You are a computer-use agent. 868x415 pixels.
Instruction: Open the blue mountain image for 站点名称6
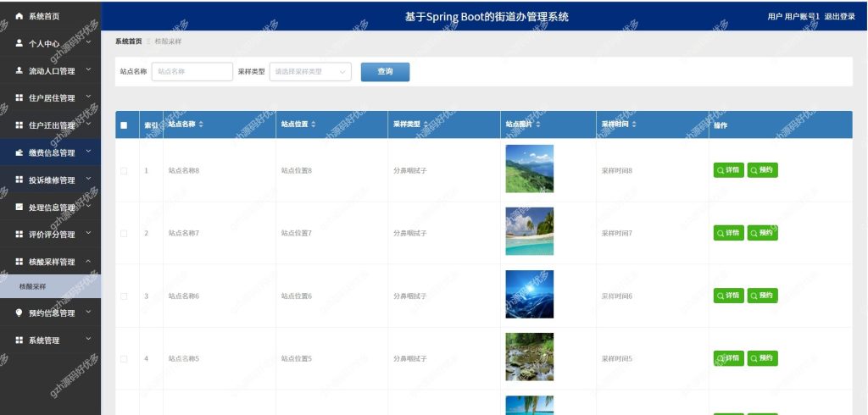tap(529, 295)
